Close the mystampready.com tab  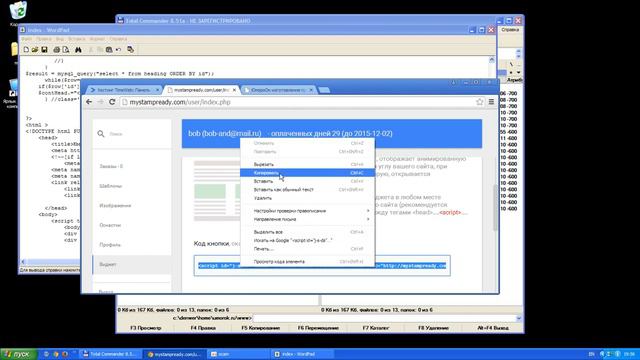[x=234, y=90]
